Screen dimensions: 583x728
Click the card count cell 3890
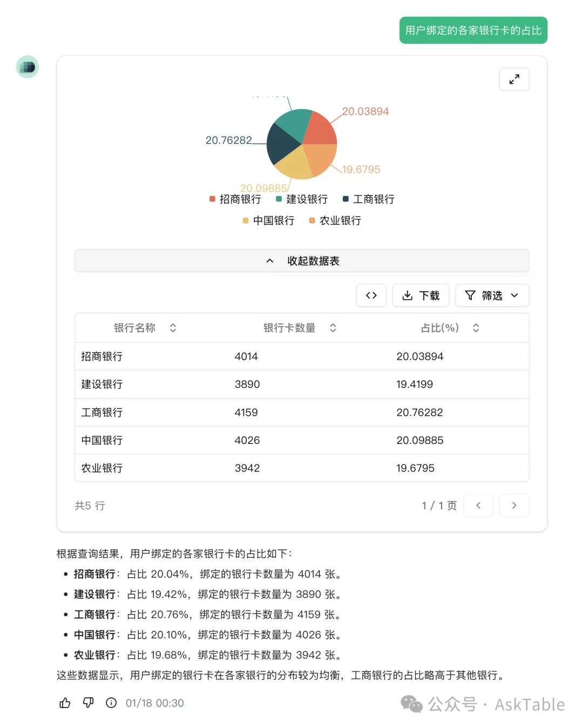(247, 385)
